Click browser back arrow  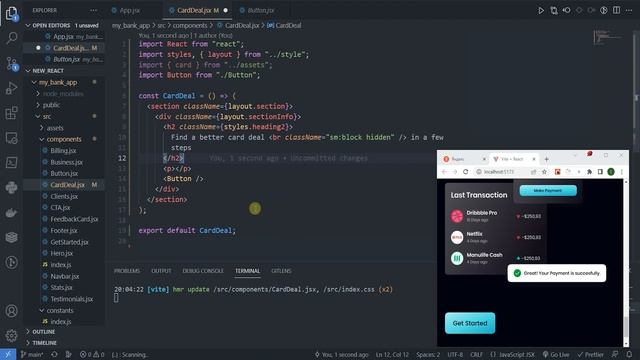444,172
